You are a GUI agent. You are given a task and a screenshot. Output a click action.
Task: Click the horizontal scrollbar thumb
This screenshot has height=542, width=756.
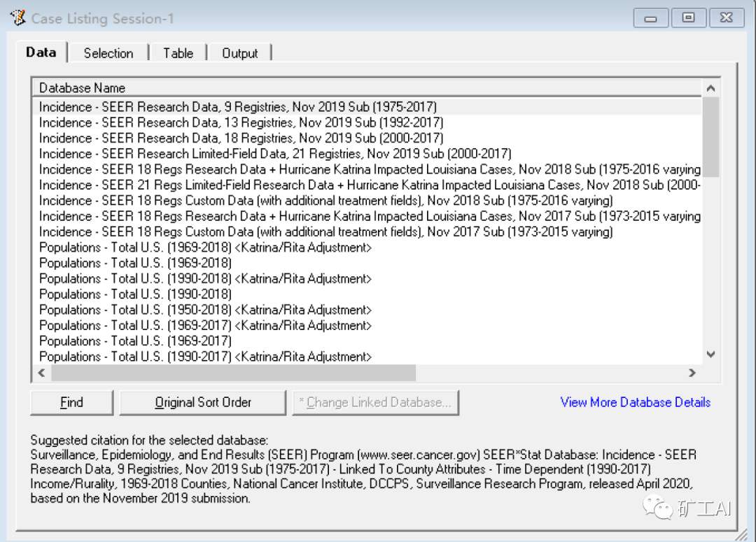233,373
